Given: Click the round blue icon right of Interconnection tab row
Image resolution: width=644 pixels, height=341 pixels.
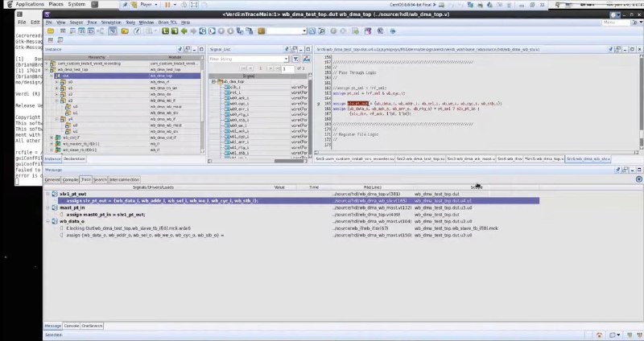Looking at the screenshot, I should click(638, 179).
